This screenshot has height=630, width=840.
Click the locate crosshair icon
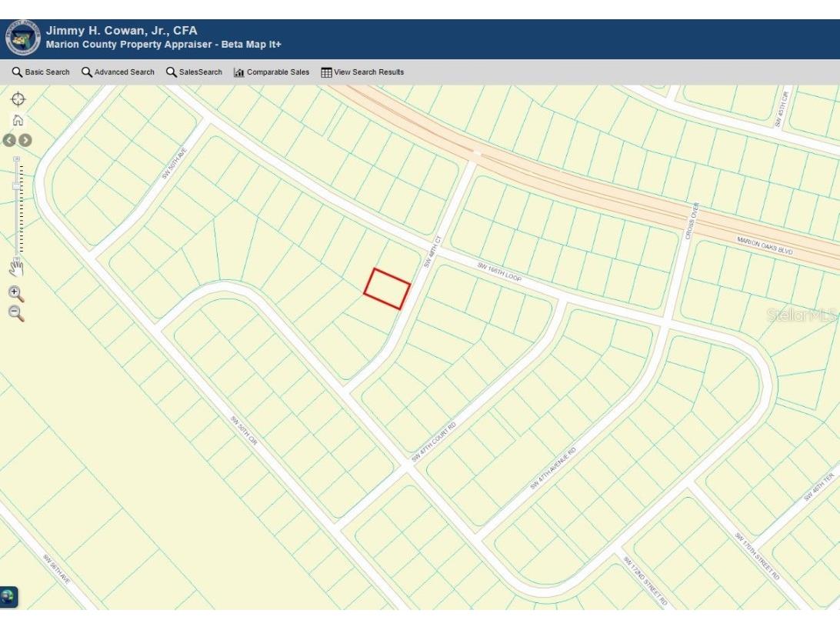pyautogui.click(x=18, y=99)
